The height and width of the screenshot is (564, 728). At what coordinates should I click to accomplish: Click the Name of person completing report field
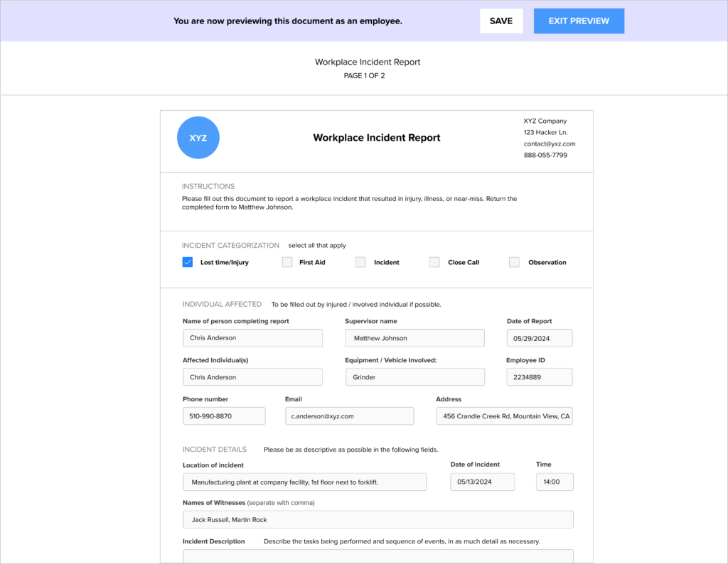tap(252, 337)
